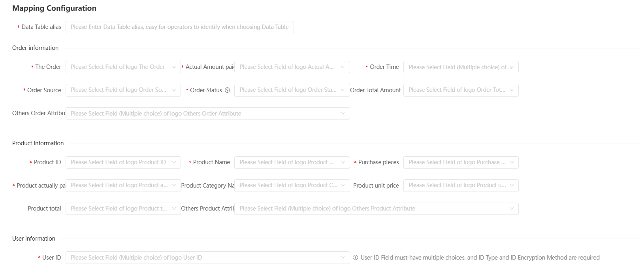
Task: Select the Order Source field dropdown
Action: pos(123,90)
